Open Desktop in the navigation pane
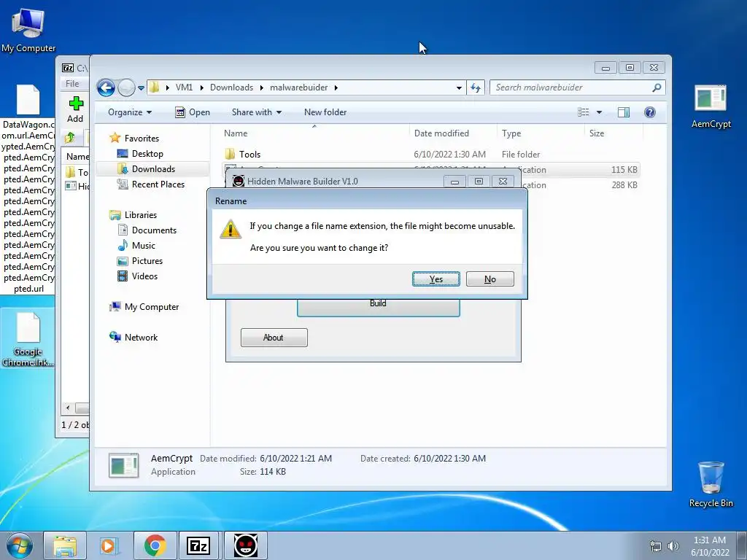The width and height of the screenshot is (747, 560). tap(147, 154)
